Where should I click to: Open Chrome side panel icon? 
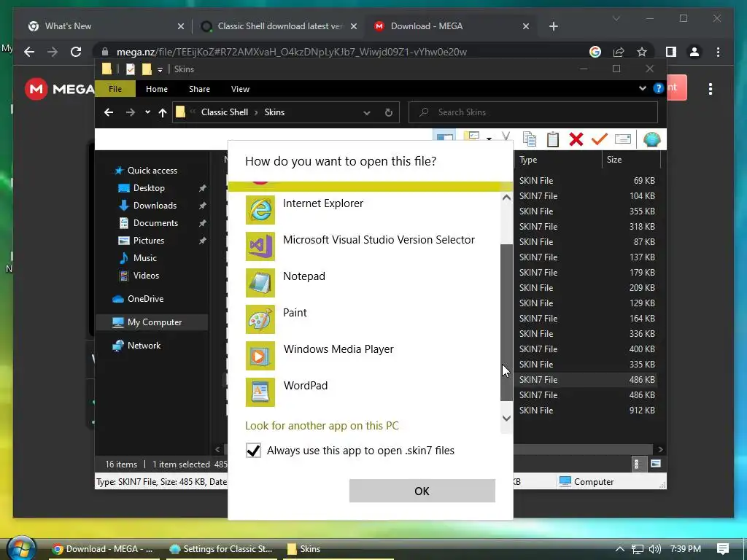click(x=671, y=52)
